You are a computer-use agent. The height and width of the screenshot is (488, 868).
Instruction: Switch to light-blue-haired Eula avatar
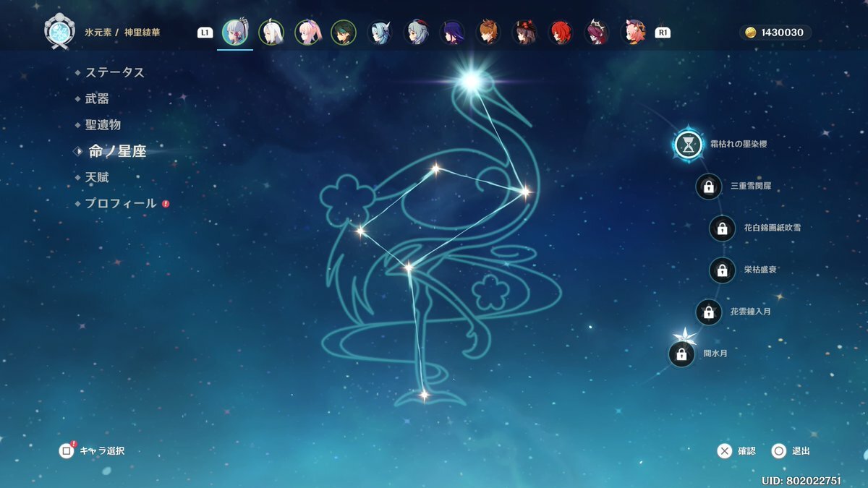coord(380,33)
